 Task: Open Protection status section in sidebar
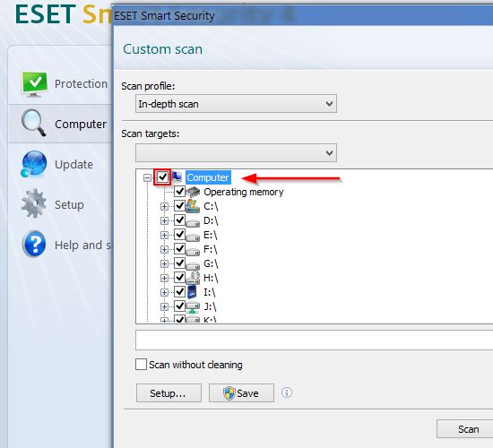60,84
